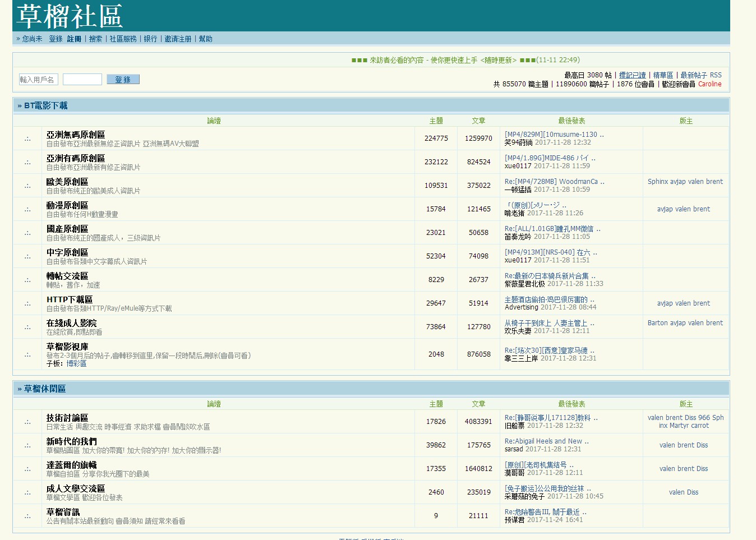Select 银行 in the top navigation bar

point(150,39)
